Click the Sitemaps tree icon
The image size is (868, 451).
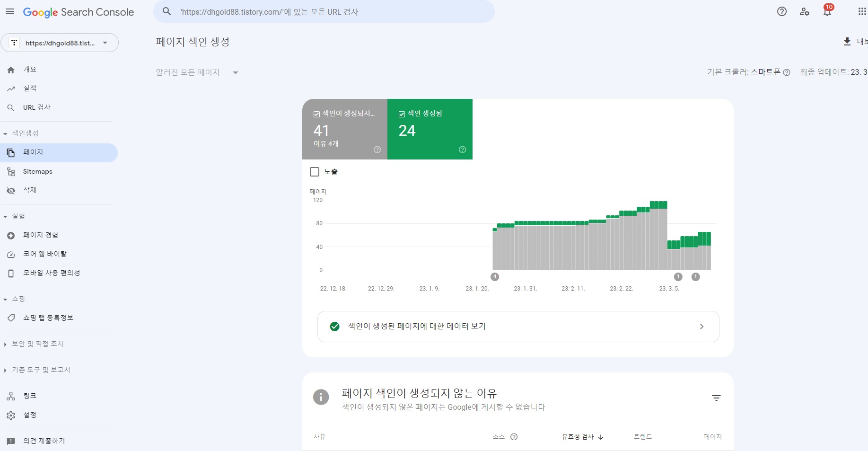click(x=11, y=172)
